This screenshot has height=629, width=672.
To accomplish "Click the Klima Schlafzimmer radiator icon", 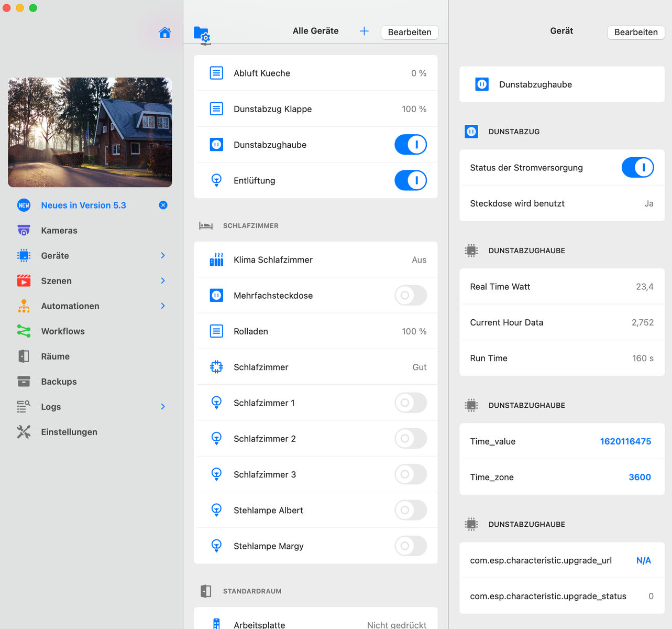I will tap(216, 260).
